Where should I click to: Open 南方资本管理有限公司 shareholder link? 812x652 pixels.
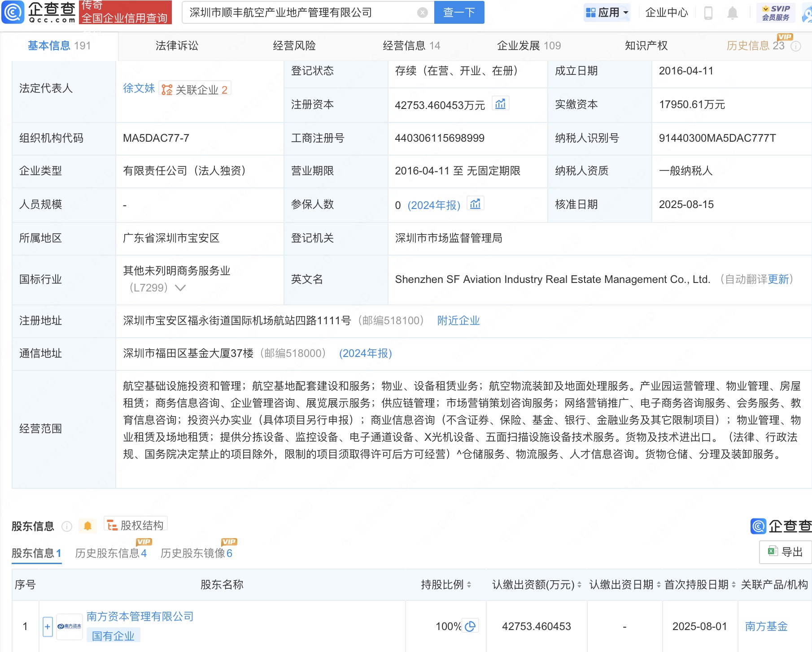click(140, 617)
